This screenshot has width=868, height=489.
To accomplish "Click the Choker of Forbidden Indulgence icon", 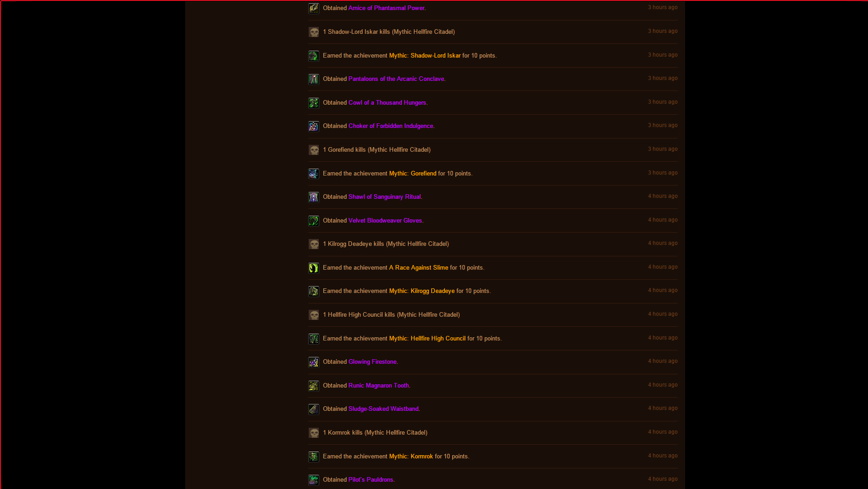I will 314,126.
